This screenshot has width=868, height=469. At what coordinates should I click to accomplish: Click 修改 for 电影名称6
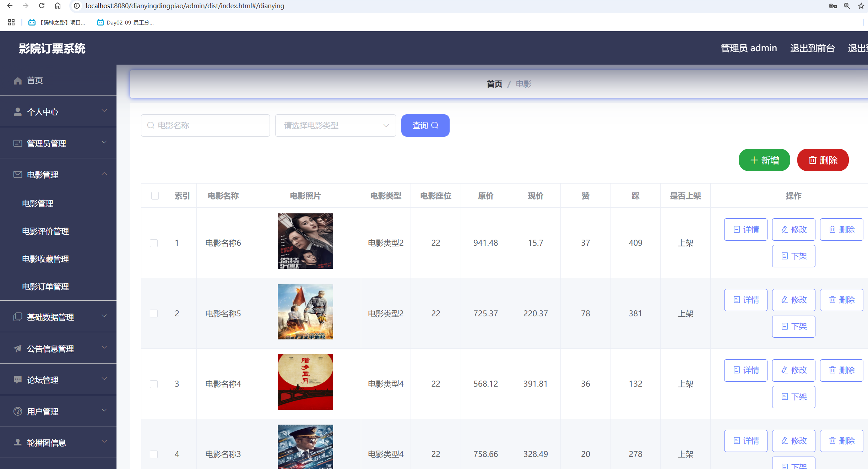[x=794, y=230]
